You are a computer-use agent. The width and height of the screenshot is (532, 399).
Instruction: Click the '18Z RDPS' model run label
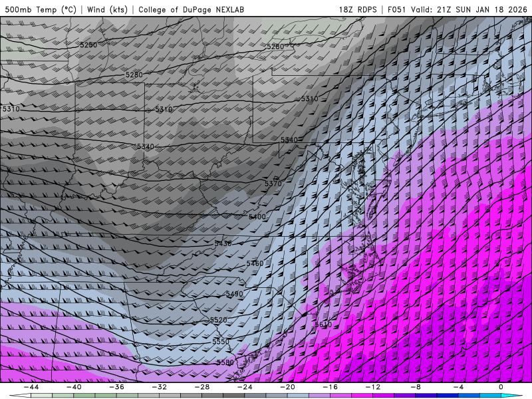click(x=358, y=9)
